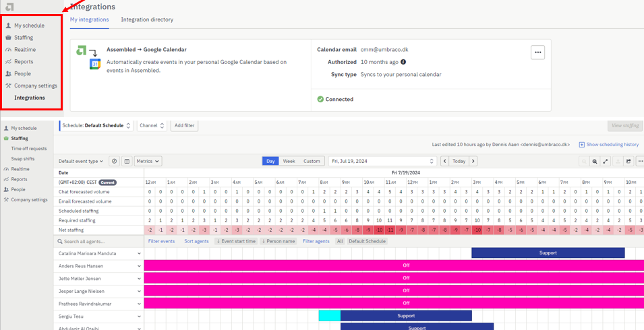The image size is (644, 330).
Task: Click the zoom magnifier icon in schedule toolbar
Action: click(595, 162)
